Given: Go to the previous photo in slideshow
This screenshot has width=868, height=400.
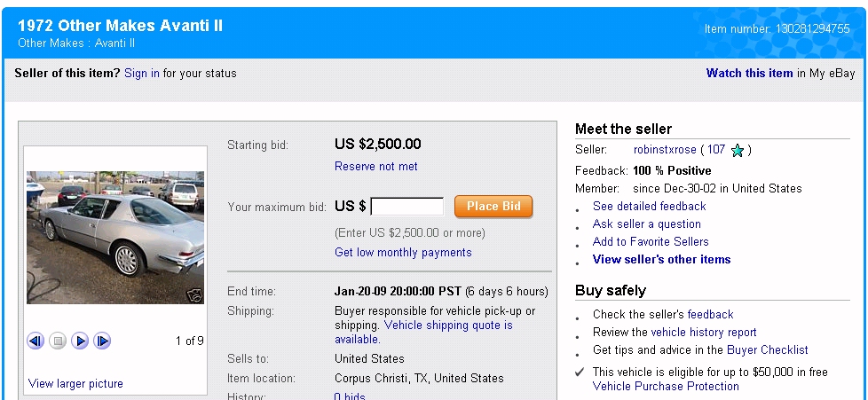Looking at the screenshot, I should 36,341.
